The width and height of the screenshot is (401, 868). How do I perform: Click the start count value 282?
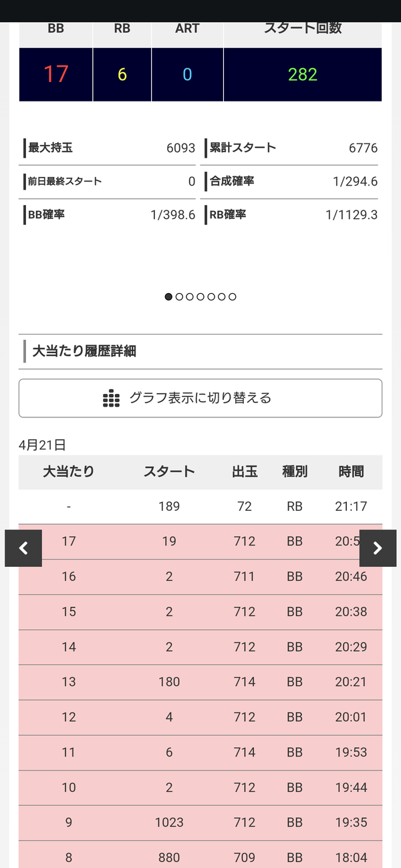[303, 74]
